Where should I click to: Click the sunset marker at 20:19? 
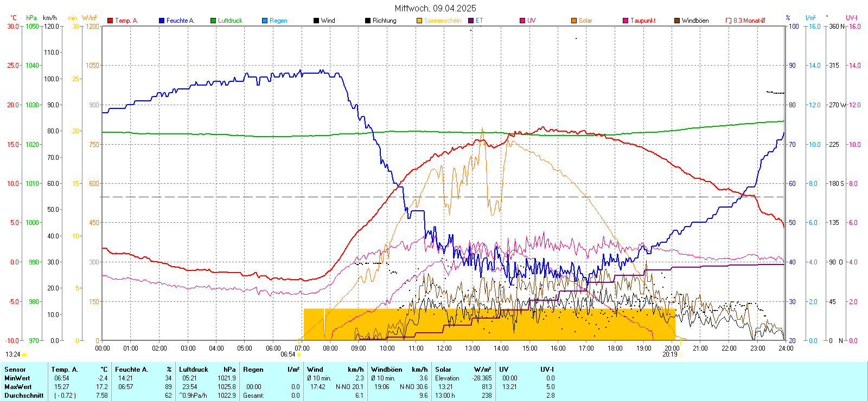pos(680,354)
